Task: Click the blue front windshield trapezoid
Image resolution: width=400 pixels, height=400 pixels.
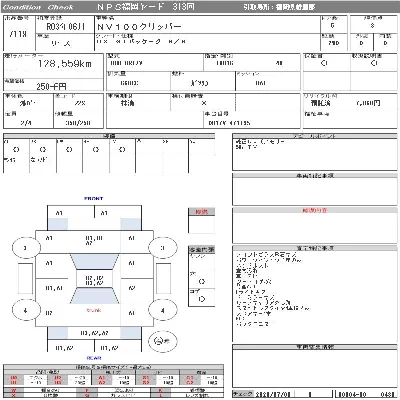Action: (94, 262)
